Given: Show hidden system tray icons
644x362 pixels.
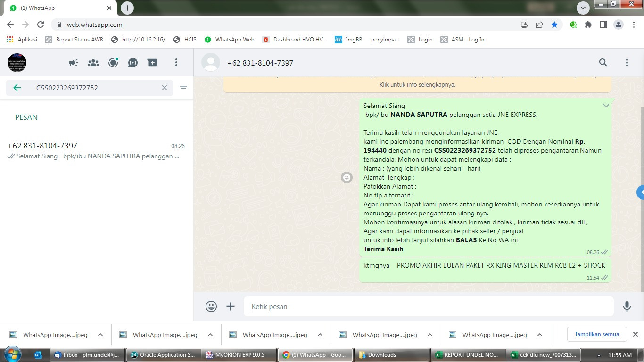Looking at the screenshot, I should tap(599, 355).
